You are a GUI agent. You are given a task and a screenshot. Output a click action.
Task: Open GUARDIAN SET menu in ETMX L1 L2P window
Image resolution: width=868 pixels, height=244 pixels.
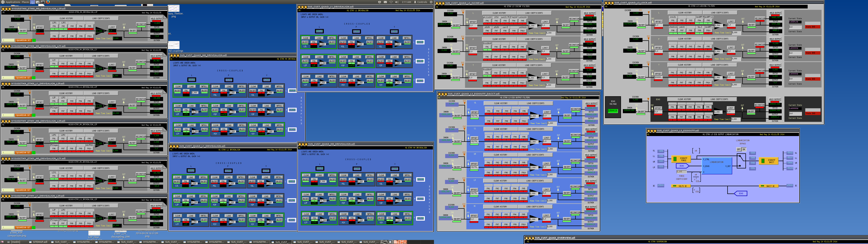click(23, 115)
